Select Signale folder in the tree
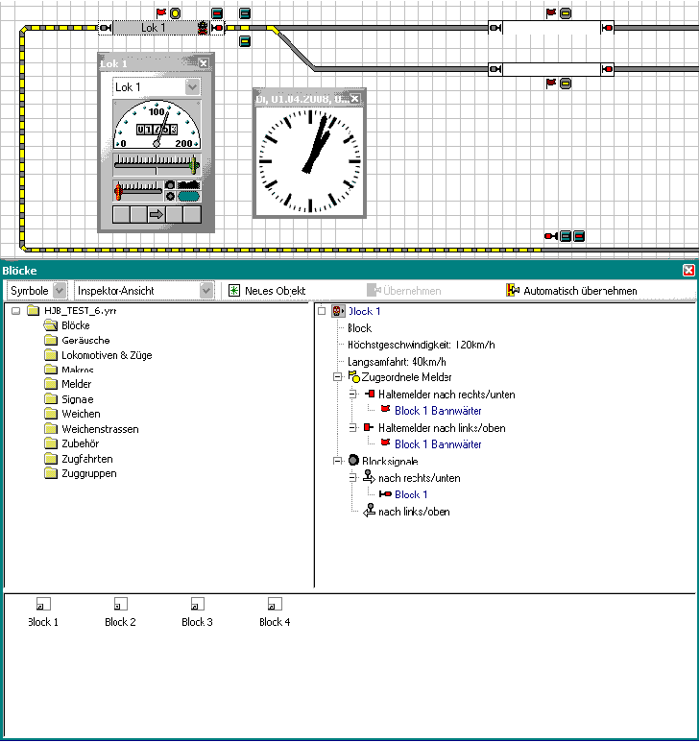The height and width of the screenshot is (742, 700). 77,399
